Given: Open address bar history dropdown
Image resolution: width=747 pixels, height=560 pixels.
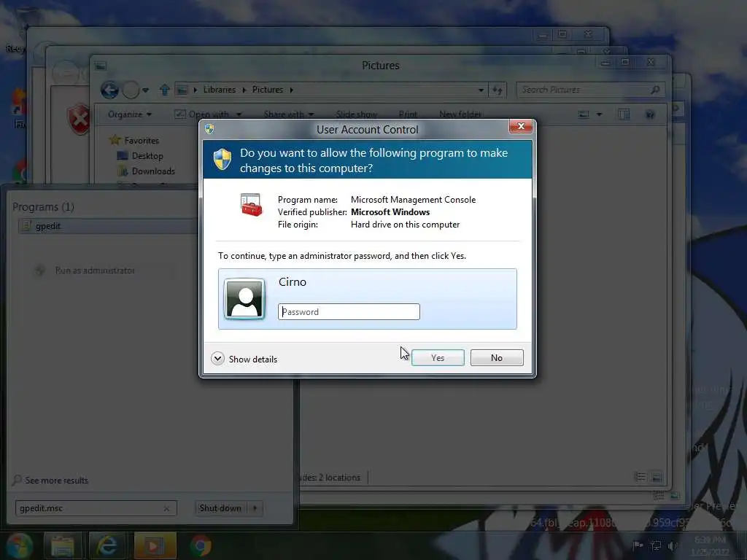Looking at the screenshot, I should [x=481, y=90].
